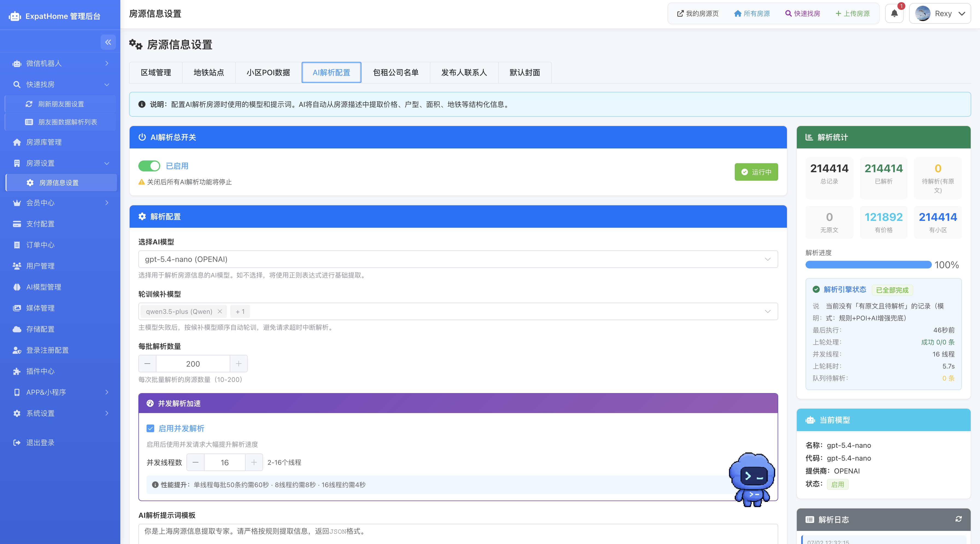The width and height of the screenshot is (980, 544).
Task: Click the 房源库管理 home icon
Action: (x=17, y=142)
